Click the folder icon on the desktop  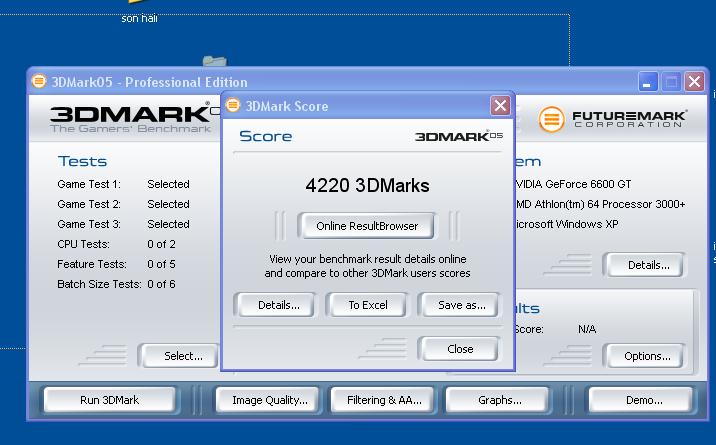pos(215,61)
